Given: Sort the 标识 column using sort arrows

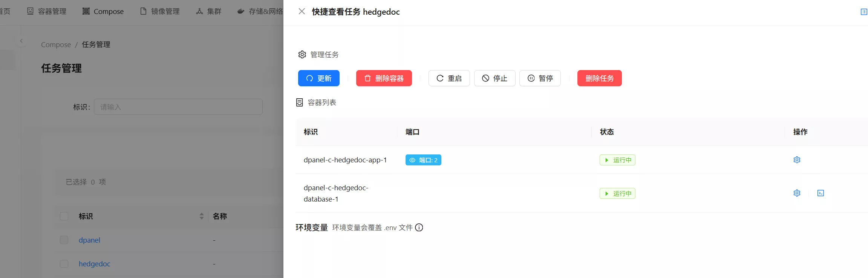Looking at the screenshot, I should click(x=201, y=216).
